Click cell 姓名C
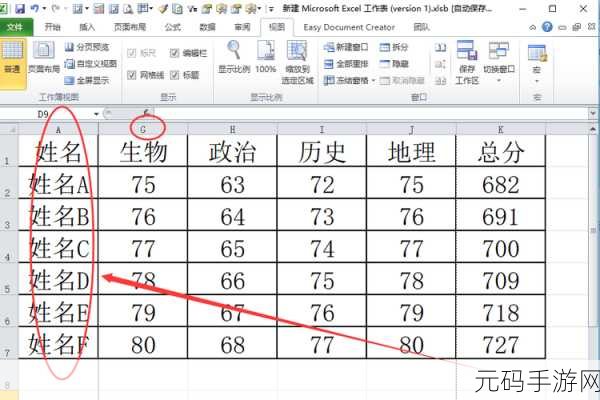Viewport: 600px width, 400px height. tap(58, 247)
